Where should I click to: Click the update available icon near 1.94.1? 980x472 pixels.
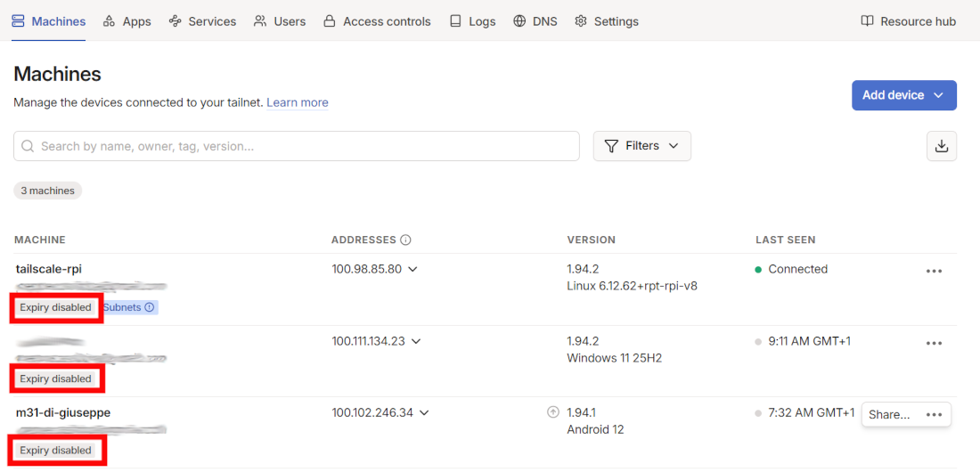pyautogui.click(x=552, y=412)
